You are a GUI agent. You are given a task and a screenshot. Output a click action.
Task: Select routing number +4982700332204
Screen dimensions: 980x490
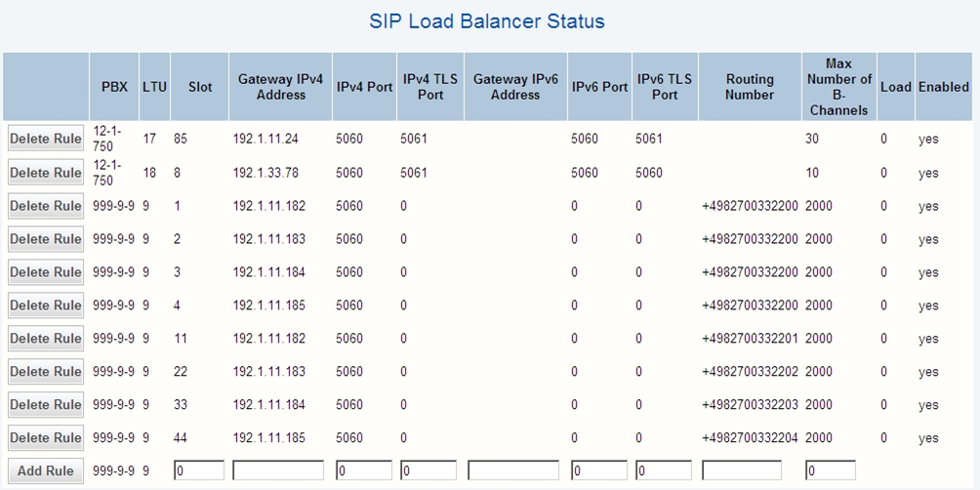pos(750,438)
